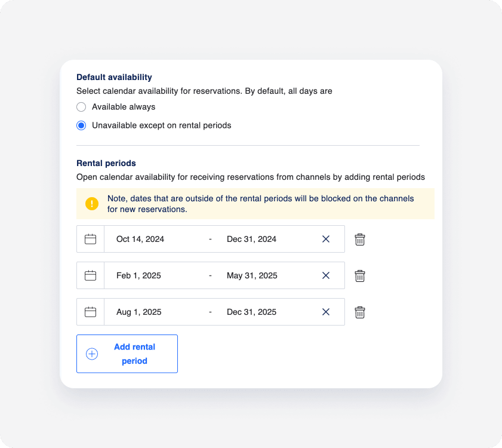Edit the Oct 14, 2024 start date

coord(140,239)
